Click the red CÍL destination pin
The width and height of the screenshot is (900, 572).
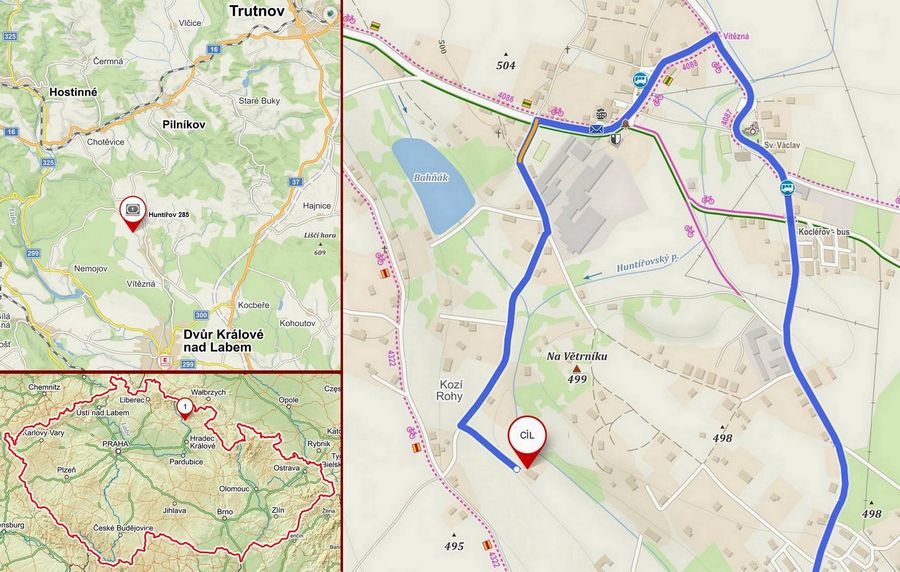(527, 444)
